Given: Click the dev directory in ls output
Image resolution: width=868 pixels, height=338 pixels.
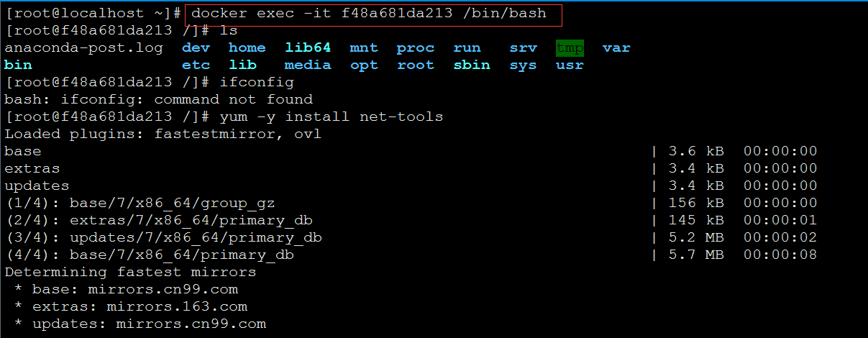Looking at the screenshot, I should coord(196,48).
